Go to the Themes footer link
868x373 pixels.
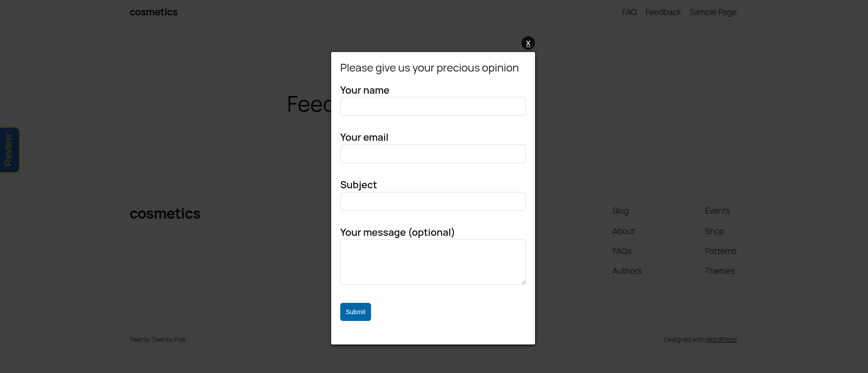[x=719, y=271]
